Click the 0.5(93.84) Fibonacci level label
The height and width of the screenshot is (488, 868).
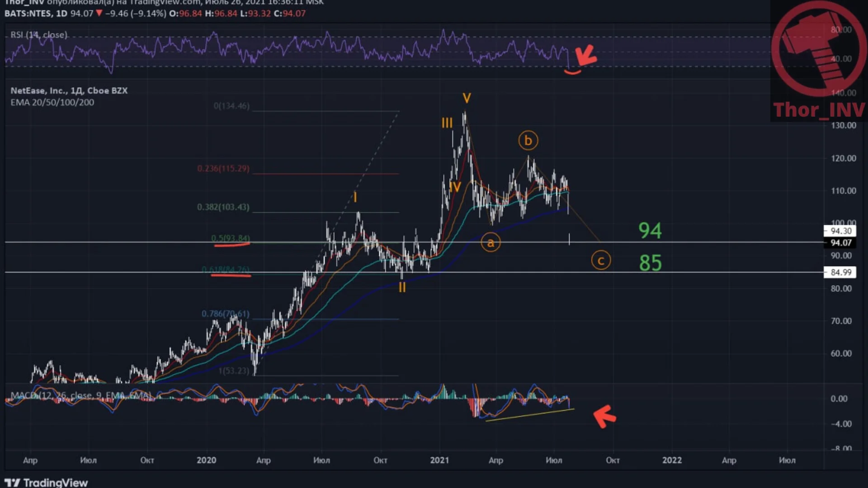point(230,238)
